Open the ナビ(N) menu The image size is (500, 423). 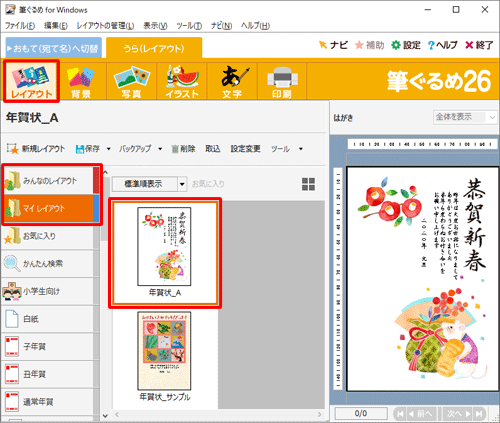click(221, 26)
